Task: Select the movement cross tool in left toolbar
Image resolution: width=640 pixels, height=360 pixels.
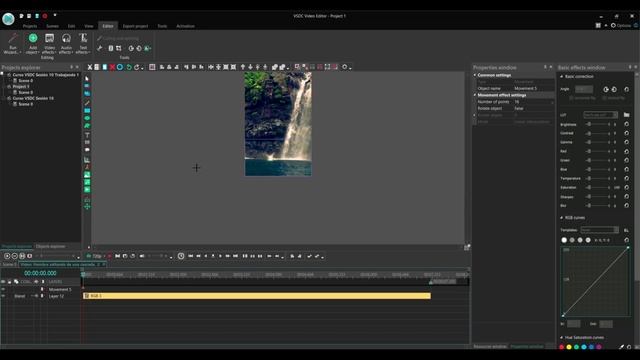Action: 87,207
